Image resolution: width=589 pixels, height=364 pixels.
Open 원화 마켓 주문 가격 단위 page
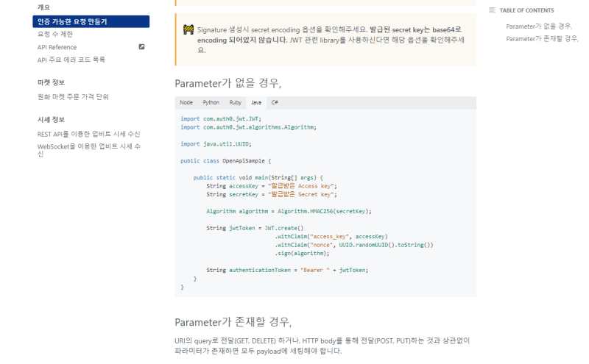pos(73,97)
